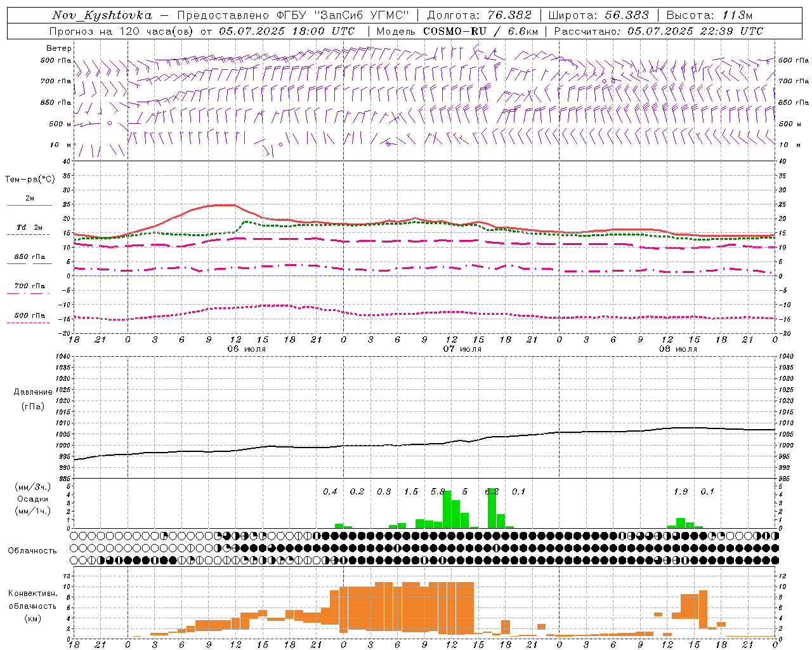Click the "Ветер" wind panel label

pos(59,48)
